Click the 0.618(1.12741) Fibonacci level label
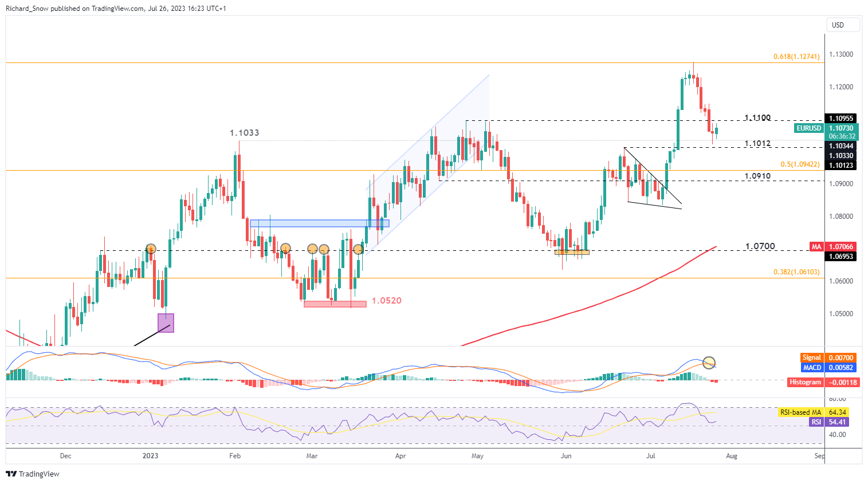The width and height of the screenshot is (868, 484). (796, 57)
